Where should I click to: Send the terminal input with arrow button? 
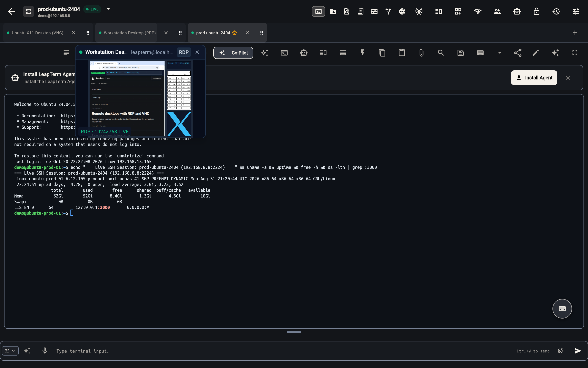click(578, 351)
